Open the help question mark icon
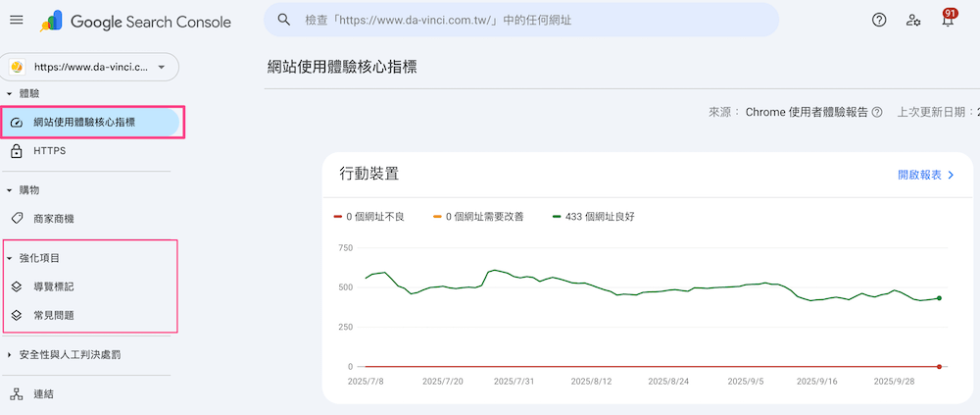The width and height of the screenshot is (980, 415). coord(879,21)
